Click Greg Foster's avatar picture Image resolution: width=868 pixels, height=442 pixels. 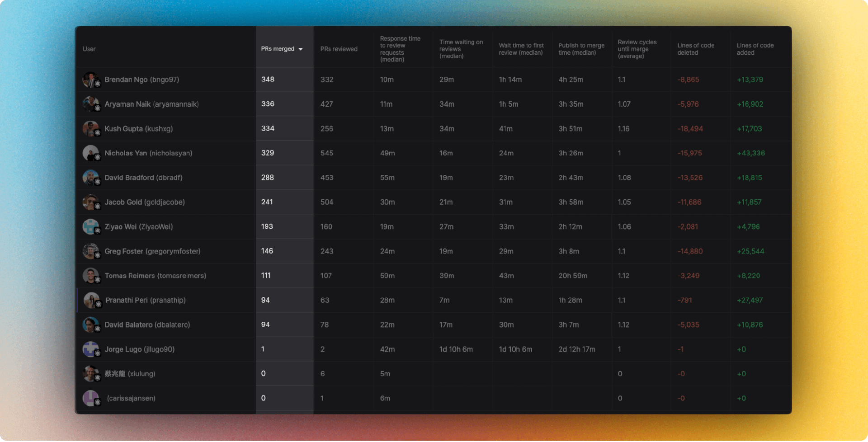click(x=91, y=251)
